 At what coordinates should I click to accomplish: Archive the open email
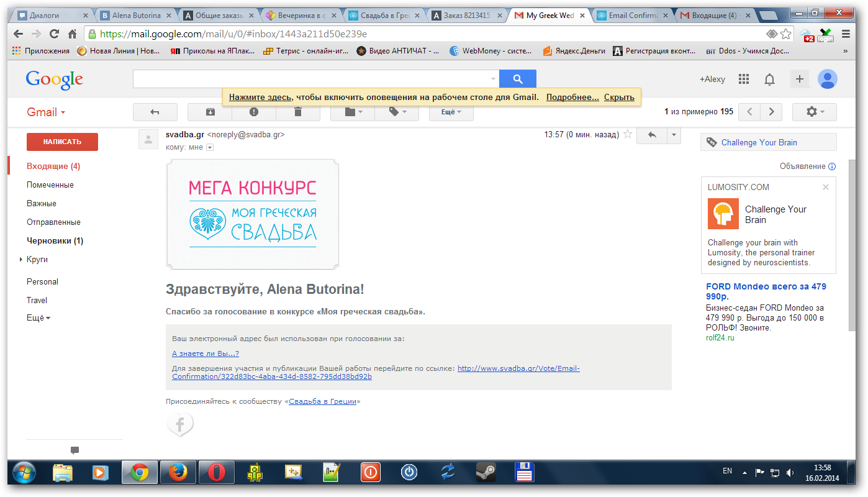point(210,112)
